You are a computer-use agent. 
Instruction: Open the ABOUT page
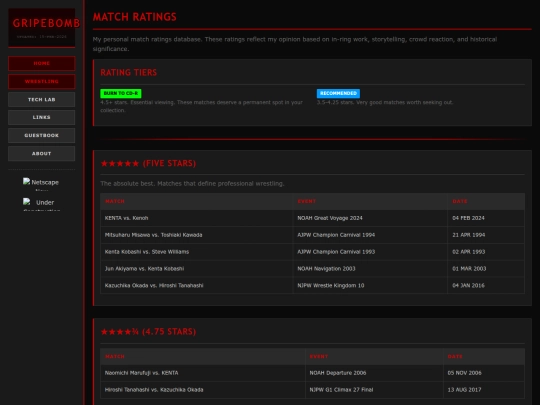(42, 154)
